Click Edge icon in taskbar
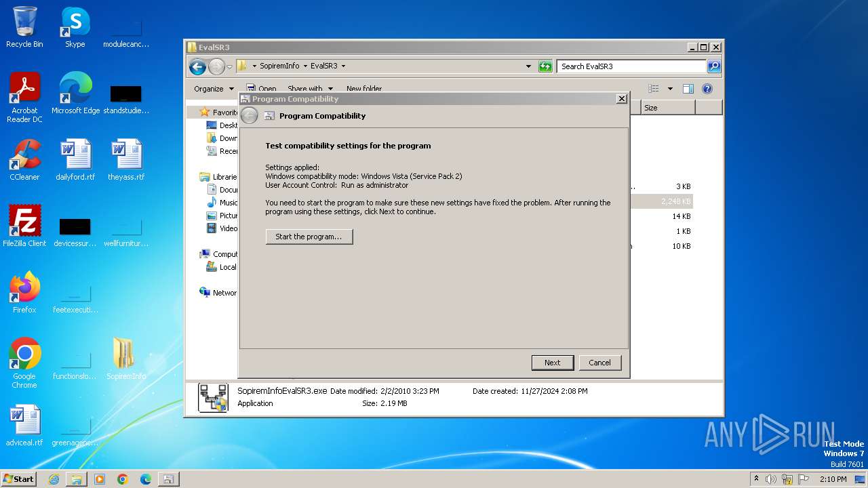The width and height of the screenshot is (868, 488). click(x=146, y=479)
